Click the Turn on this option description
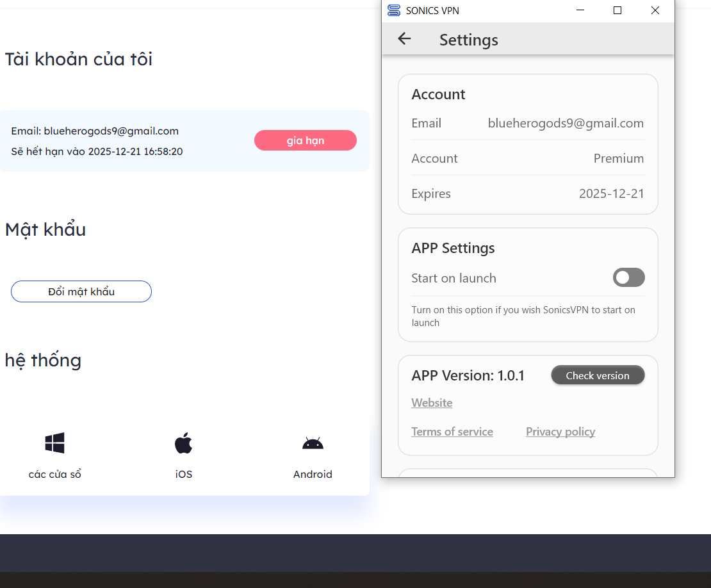711x588 pixels. click(x=523, y=316)
